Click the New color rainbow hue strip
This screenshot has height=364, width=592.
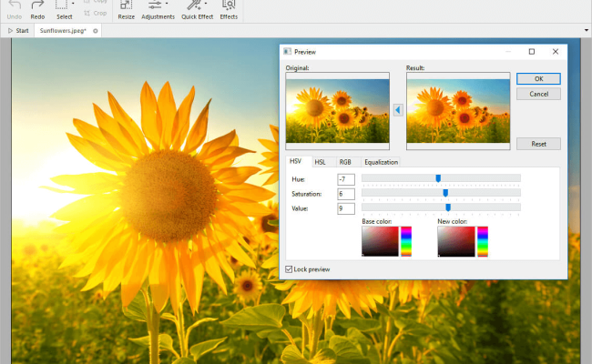coord(483,241)
